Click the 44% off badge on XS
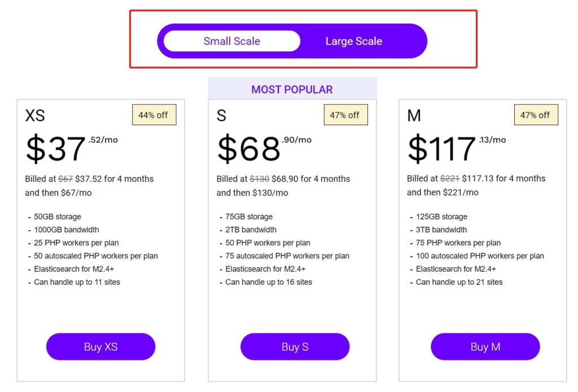The height and width of the screenshot is (392, 578). click(x=154, y=114)
